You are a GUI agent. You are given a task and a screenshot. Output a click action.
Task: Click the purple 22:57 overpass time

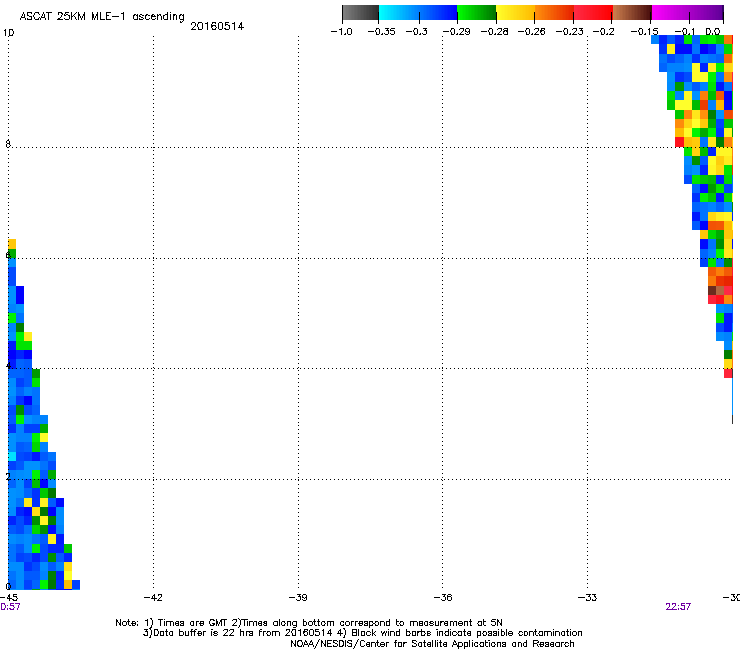678,607
